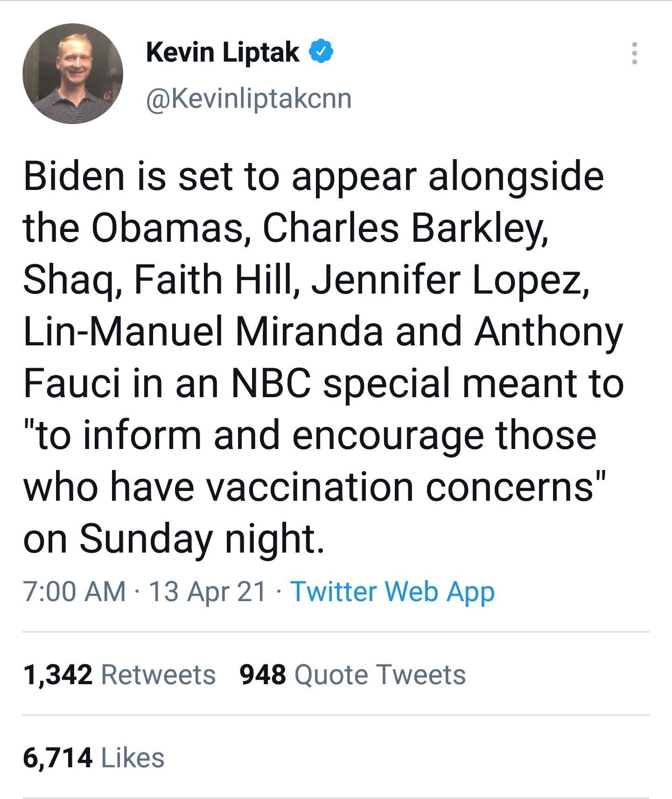Click the display name Kevin Liptak
The width and height of the screenshot is (672, 799).
[x=223, y=51]
